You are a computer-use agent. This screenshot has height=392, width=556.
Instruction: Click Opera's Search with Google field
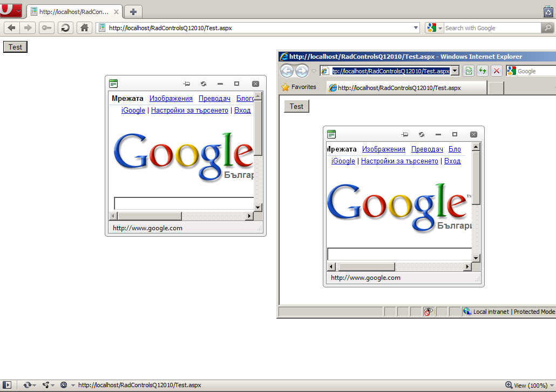coord(492,28)
